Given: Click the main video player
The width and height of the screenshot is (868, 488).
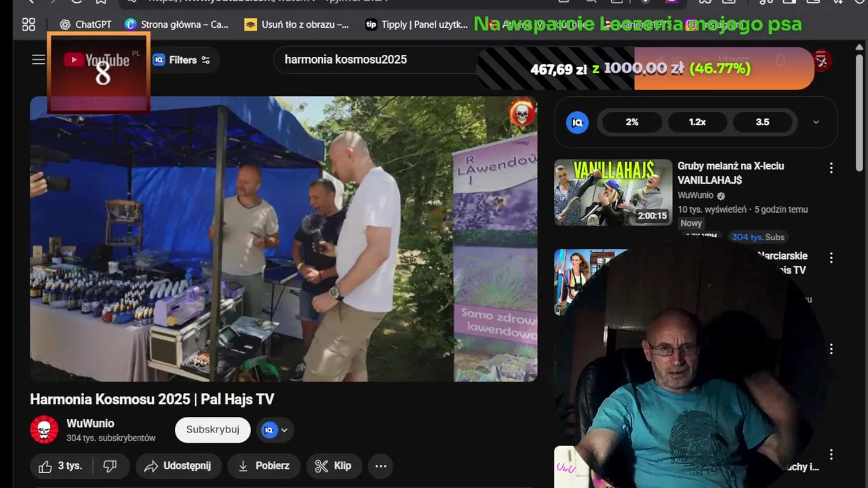Looking at the screenshot, I should point(283,239).
